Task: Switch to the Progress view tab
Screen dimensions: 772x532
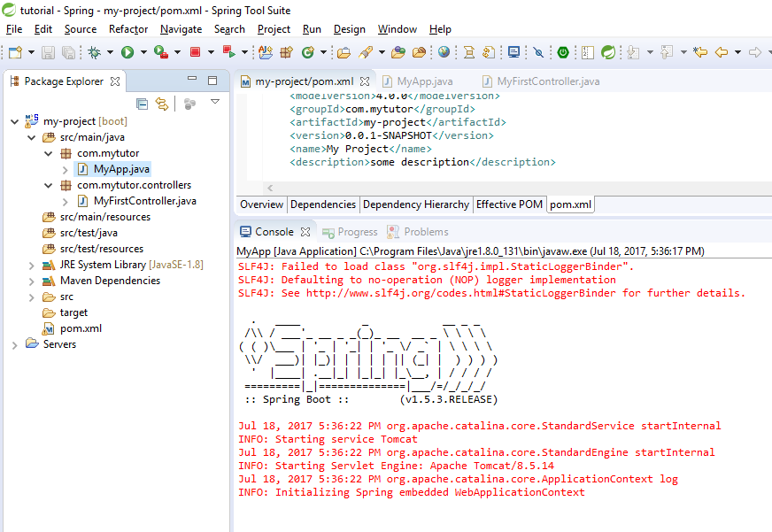Action: click(350, 232)
